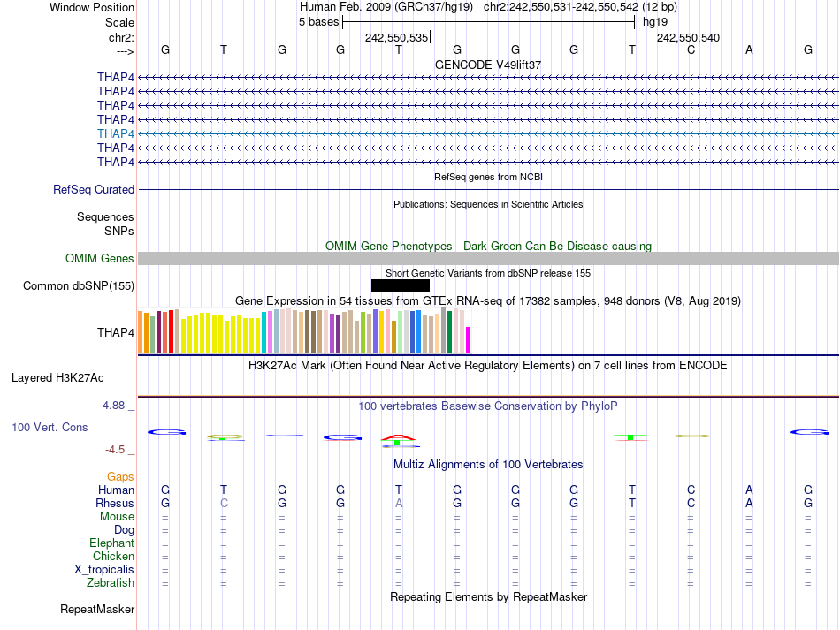Click RefSeq genes from NCBI title
The width and height of the screenshot is (840, 630).
coord(489,177)
